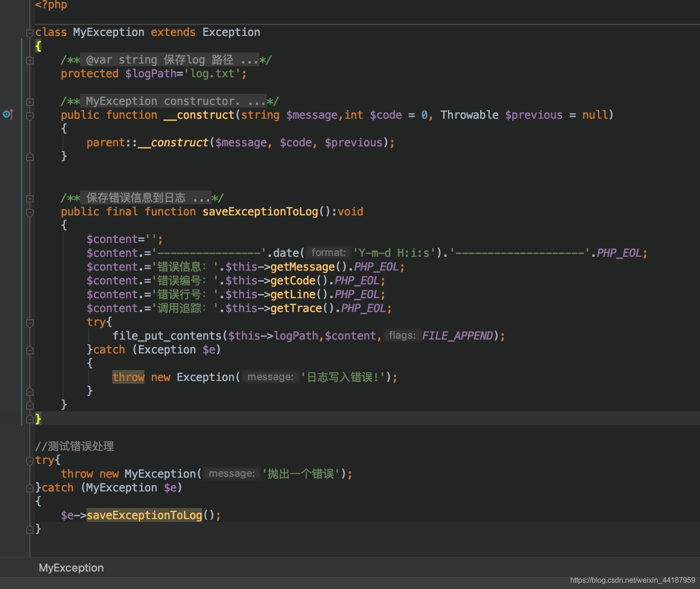700x589 pixels.
Task: Collapse the try block inside saveExceptionToLog
Action: tap(30, 323)
